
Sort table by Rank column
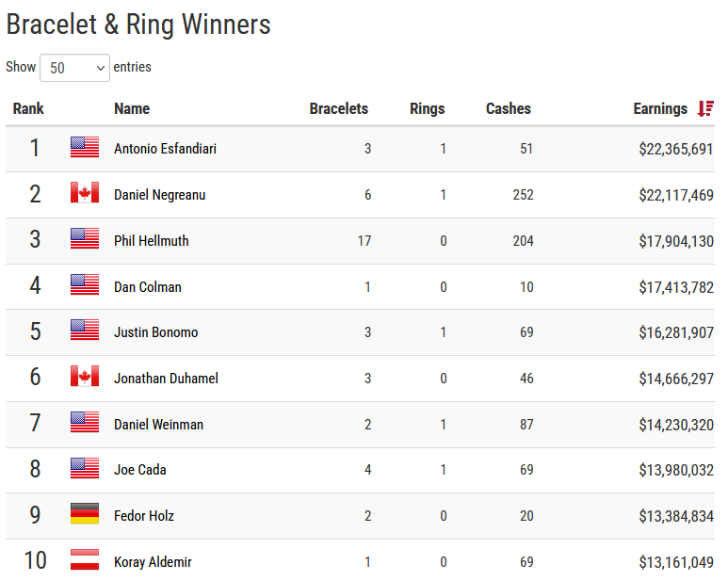coord(28,108)
